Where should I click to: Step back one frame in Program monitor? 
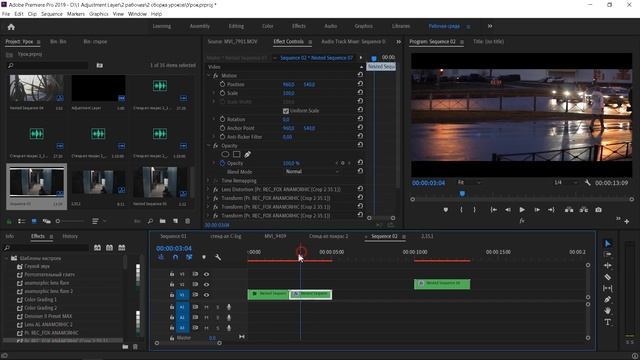point(508,210)
